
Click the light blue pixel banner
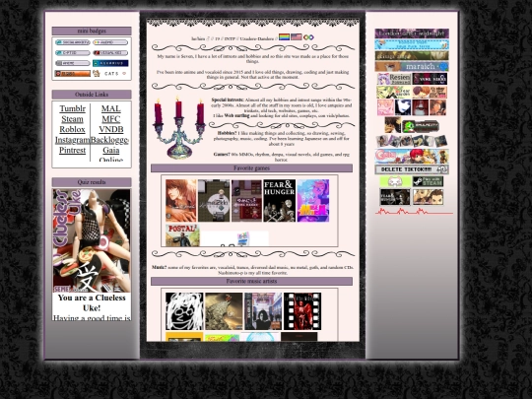pyautogui.click(x=412, y=44)
